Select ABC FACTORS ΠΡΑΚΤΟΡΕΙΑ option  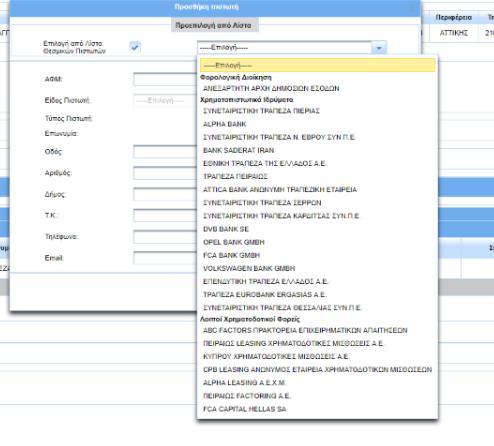point(305,330)
